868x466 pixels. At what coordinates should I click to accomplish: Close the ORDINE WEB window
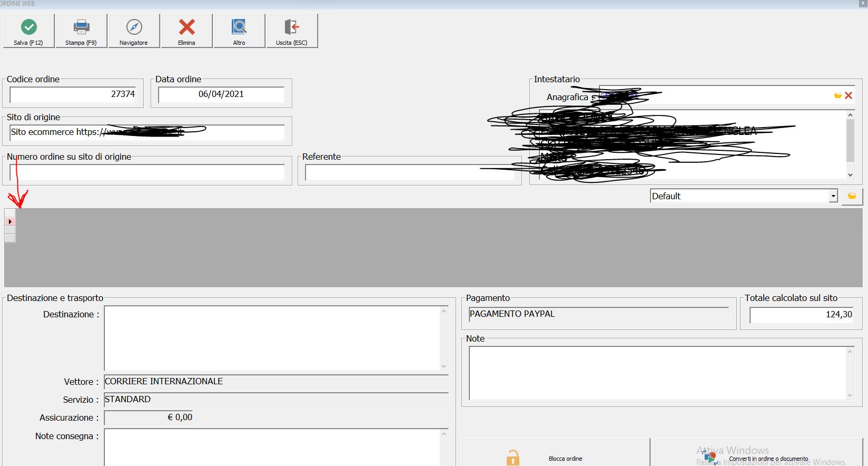pyautogui.click(x=863, y=3)
